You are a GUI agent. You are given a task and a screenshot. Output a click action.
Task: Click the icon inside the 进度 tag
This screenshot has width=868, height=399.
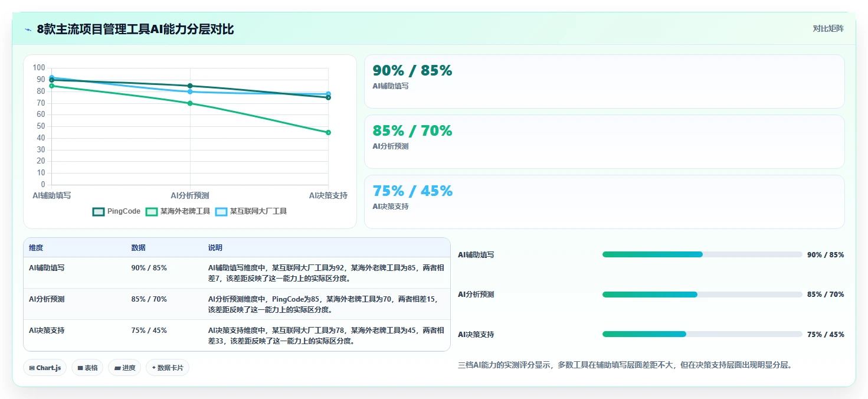[x=117, y=368]
